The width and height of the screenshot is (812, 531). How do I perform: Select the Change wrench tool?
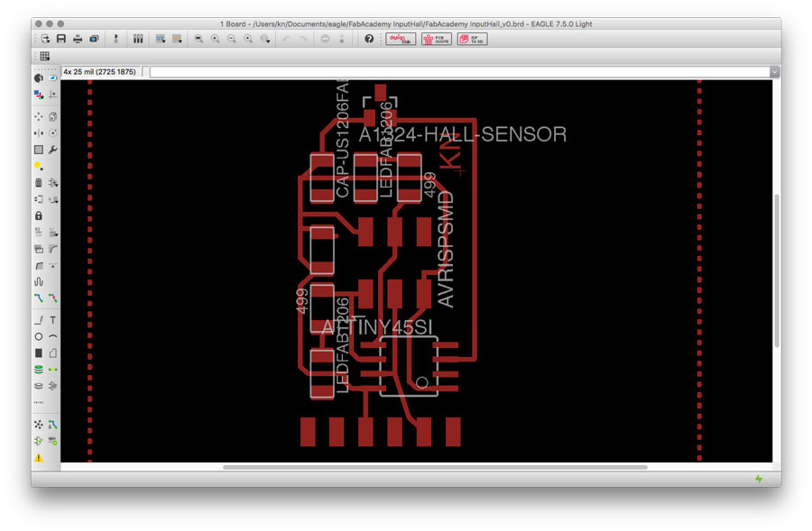tap(53, 150)
